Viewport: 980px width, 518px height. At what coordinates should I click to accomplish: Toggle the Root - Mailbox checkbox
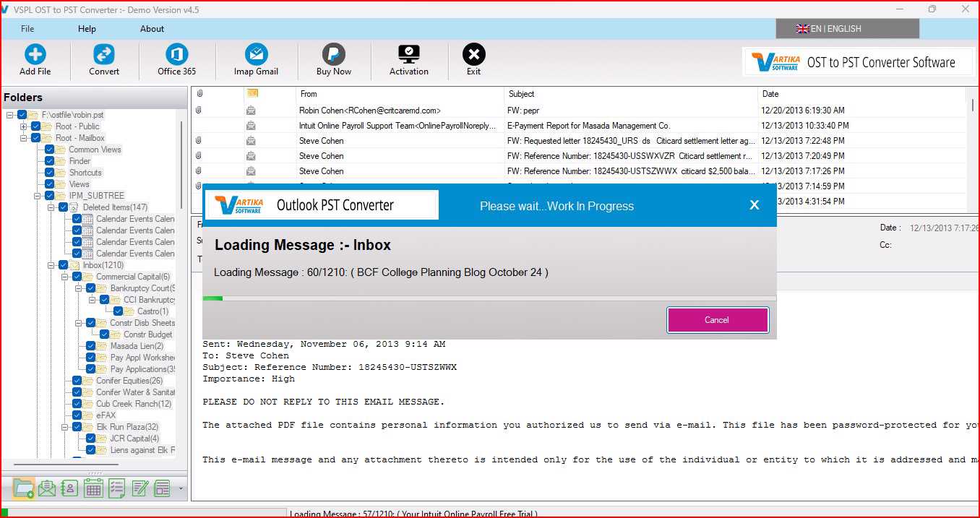coord(36,138)
